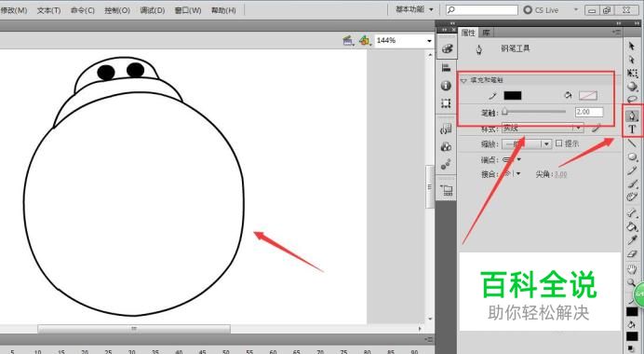Screen dimensions: 644x354
Task: Open the Align panel icon
Action: (x=447, y=67)
